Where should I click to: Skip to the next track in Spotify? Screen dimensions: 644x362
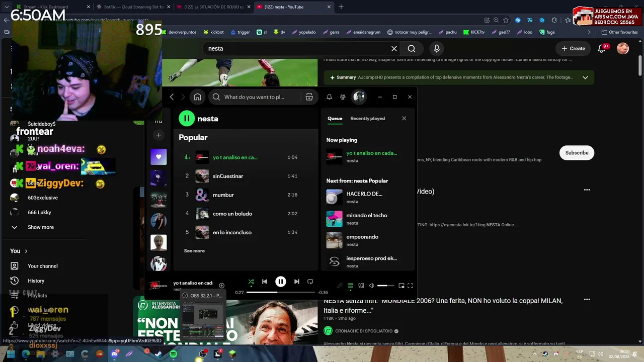pyautogui.click(x=297, y=282)
